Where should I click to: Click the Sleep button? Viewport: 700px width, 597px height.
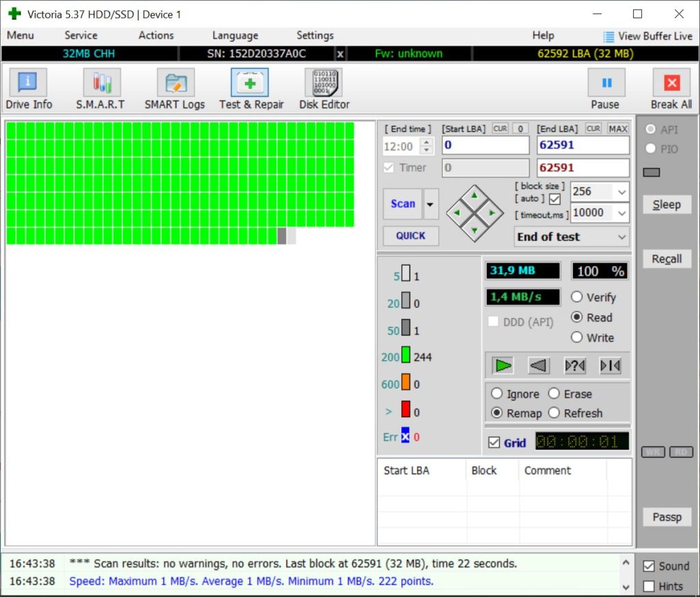click(667, 205)
